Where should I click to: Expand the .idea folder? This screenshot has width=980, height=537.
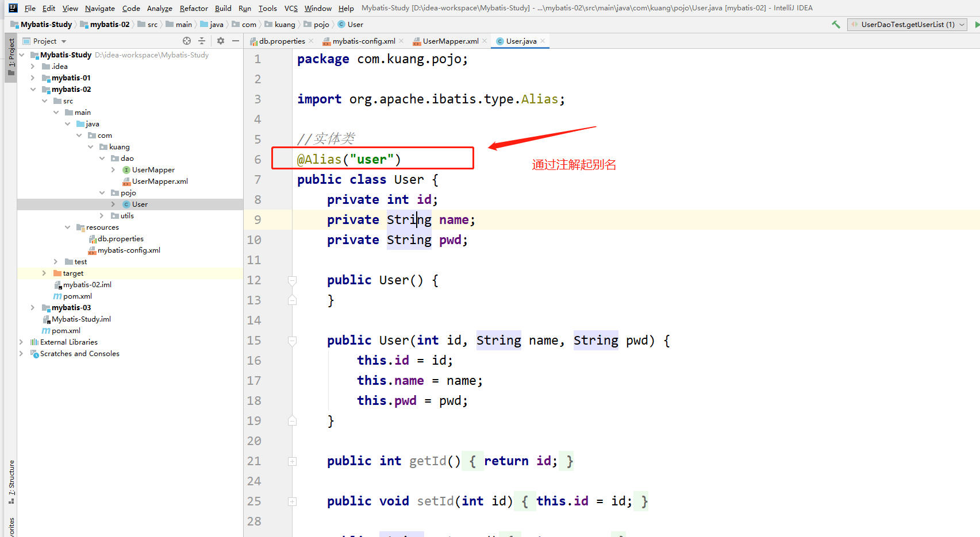[33, 67]
